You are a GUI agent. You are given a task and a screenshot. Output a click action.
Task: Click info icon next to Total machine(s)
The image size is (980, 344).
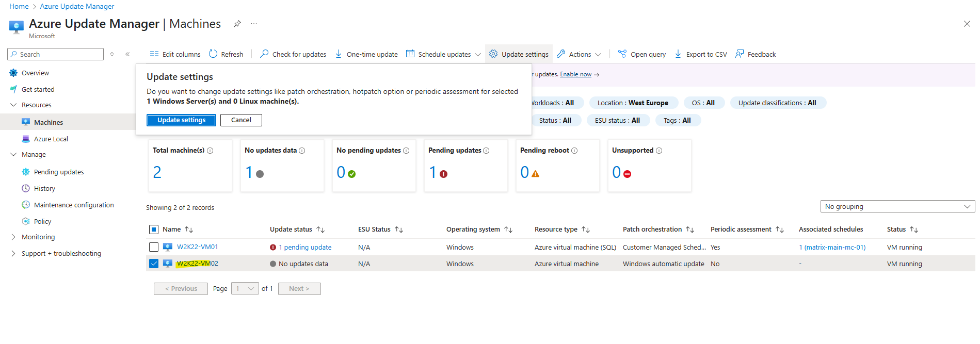(x=210, y=151)
